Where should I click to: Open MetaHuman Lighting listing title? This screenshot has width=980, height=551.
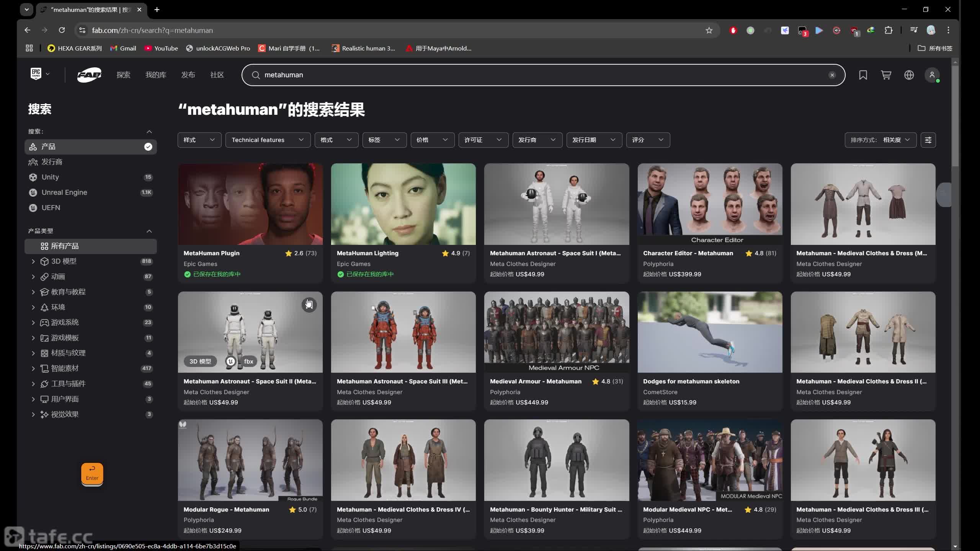pyautogui.click(x=367, y=253)
